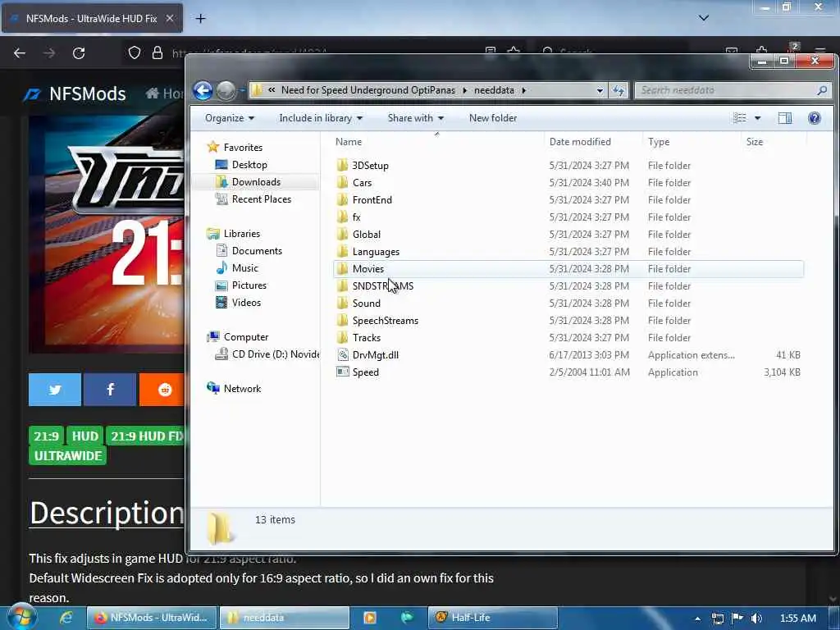Image resolution: width=840 pixels, height=630 pixels.
Task: Select the FrontEnd folder icon
Action: tap(342, 200)
